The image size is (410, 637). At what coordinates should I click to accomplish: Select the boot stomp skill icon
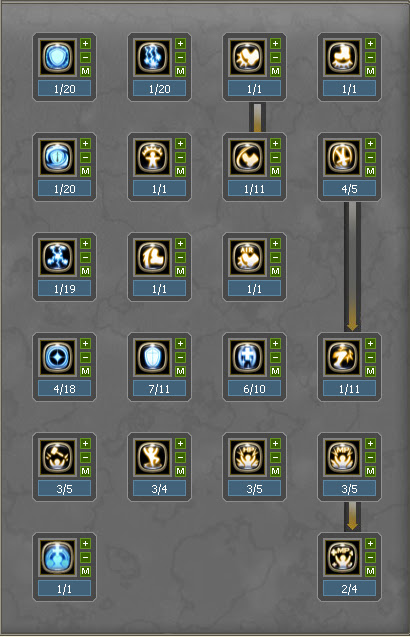click(x=343, y=57)
